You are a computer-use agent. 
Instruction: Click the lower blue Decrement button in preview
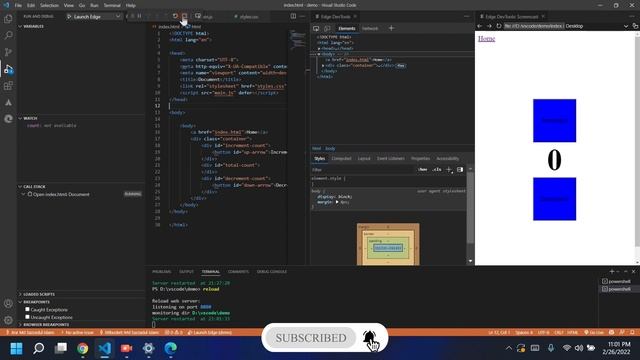pyautogui.click(x=554, y=199)
